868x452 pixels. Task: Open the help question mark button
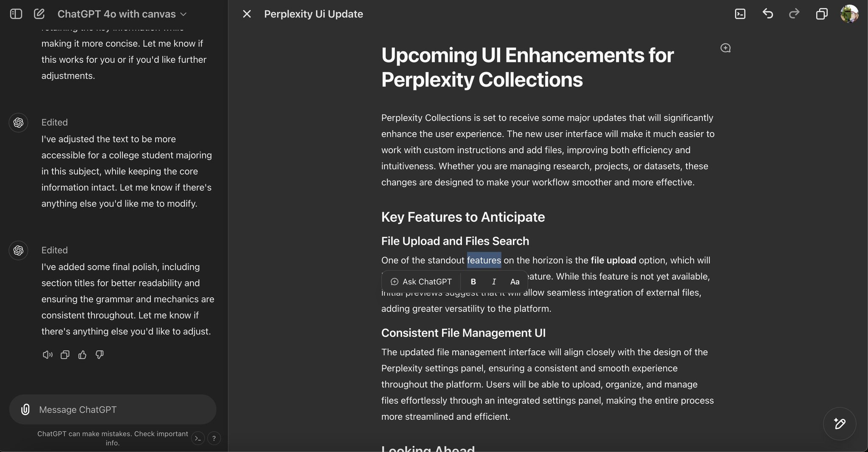[214, 438]
